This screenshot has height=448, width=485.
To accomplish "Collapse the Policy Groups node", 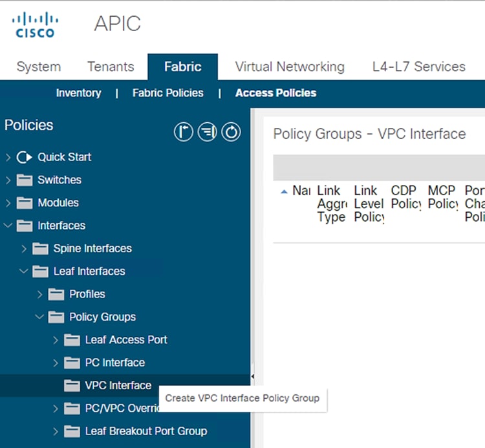I will (40, 317).
